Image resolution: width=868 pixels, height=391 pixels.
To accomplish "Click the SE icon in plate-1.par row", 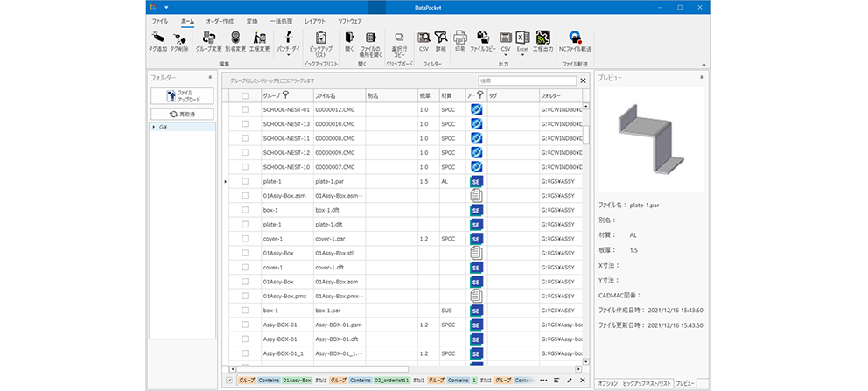I will [476, 181].
